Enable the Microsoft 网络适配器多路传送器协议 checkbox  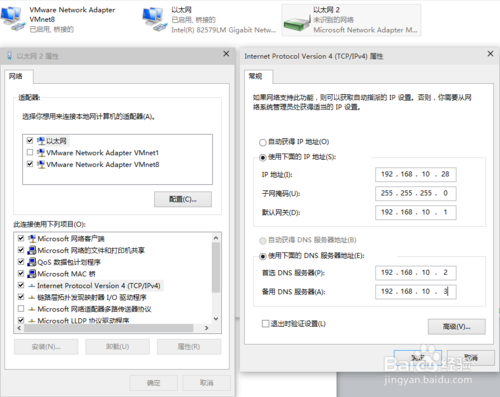(21, 309)
